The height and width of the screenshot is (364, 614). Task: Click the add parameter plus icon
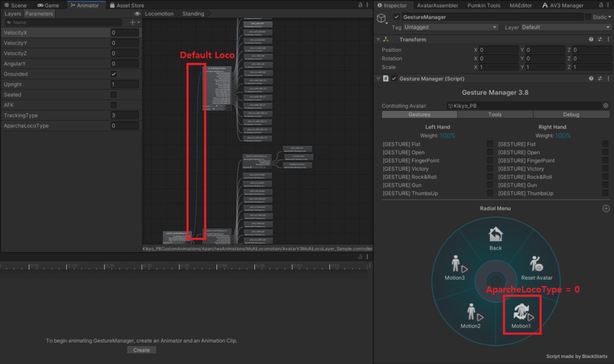click(x=132, y=22)
